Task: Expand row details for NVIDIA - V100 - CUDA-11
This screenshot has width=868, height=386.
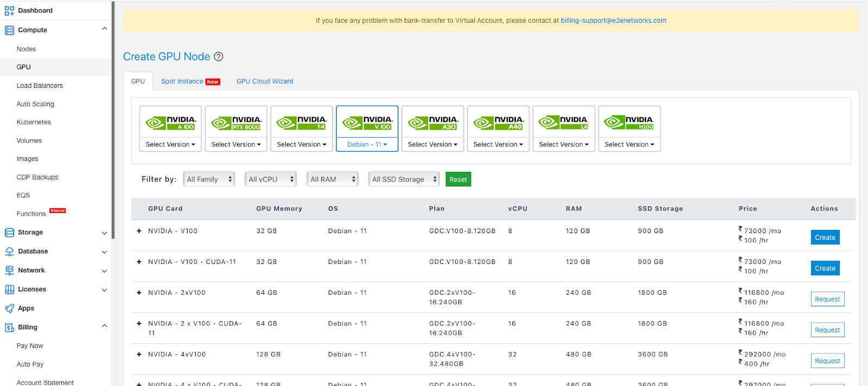Action: click(139, 262)
